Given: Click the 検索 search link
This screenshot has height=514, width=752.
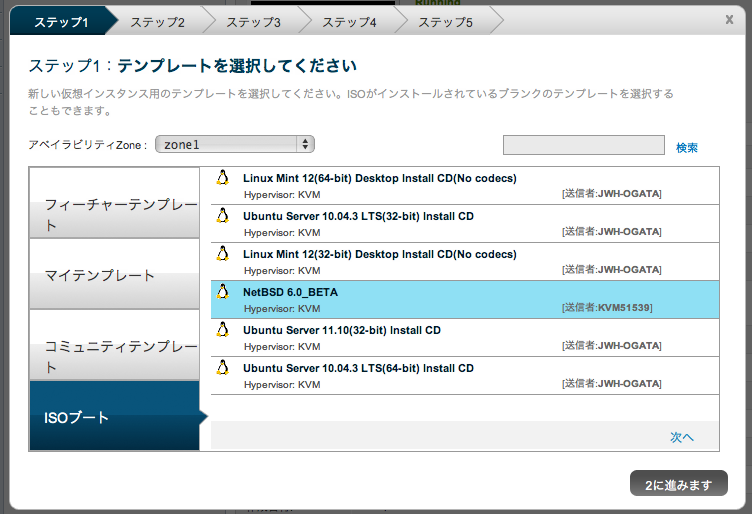Looking at the screenshot, I should [687, 148].
